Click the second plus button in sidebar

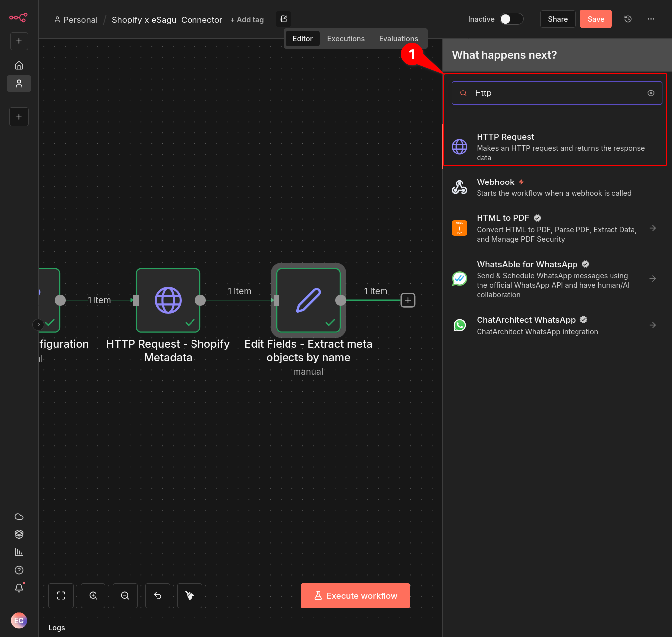(19, 117)
